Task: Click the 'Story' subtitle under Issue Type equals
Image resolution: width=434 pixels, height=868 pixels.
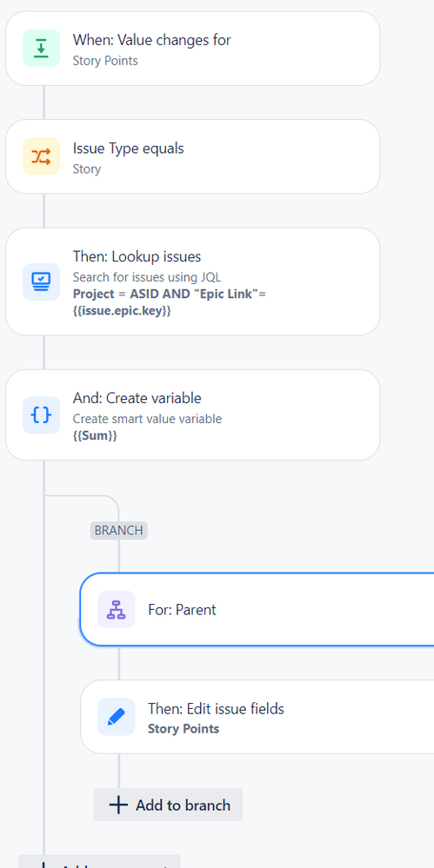Action: [86, 169]
